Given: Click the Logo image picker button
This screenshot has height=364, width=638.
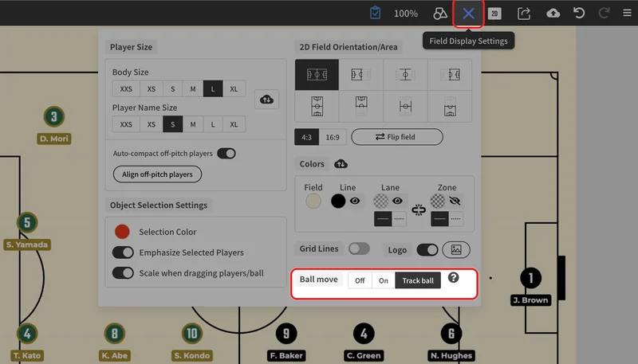Looking at the screenshot, I should pyautogui.click(x=456, y=249).
